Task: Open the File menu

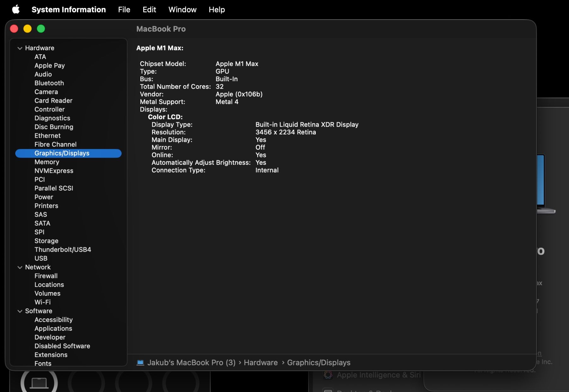Action: (x=124, y=9)
